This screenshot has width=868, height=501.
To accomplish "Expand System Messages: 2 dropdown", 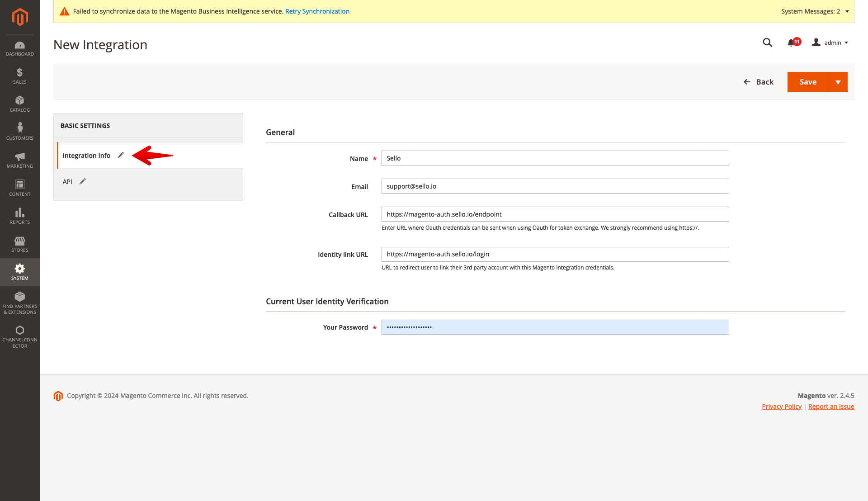I will point(815,11).
